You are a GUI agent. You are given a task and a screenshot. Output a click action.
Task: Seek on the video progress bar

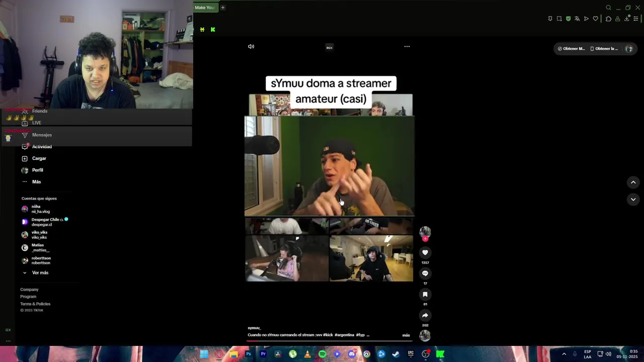330,340
